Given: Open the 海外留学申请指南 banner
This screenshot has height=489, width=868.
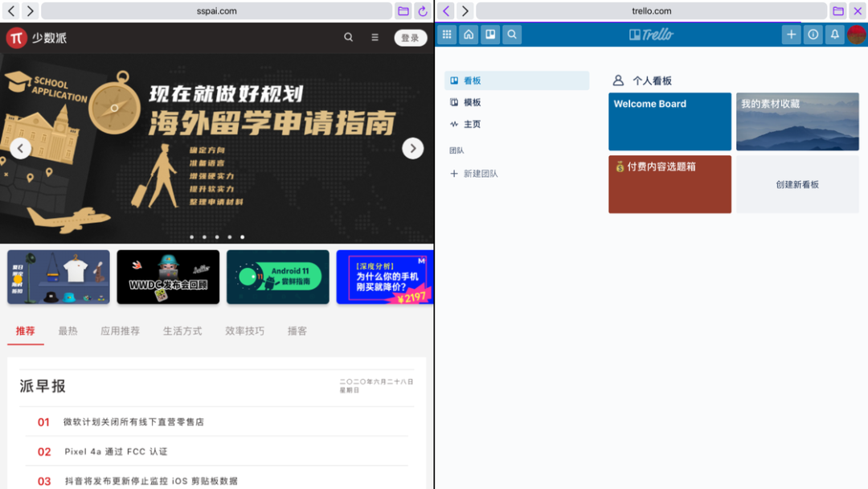Looking at the screenshot, I should (x=216, y=149).
